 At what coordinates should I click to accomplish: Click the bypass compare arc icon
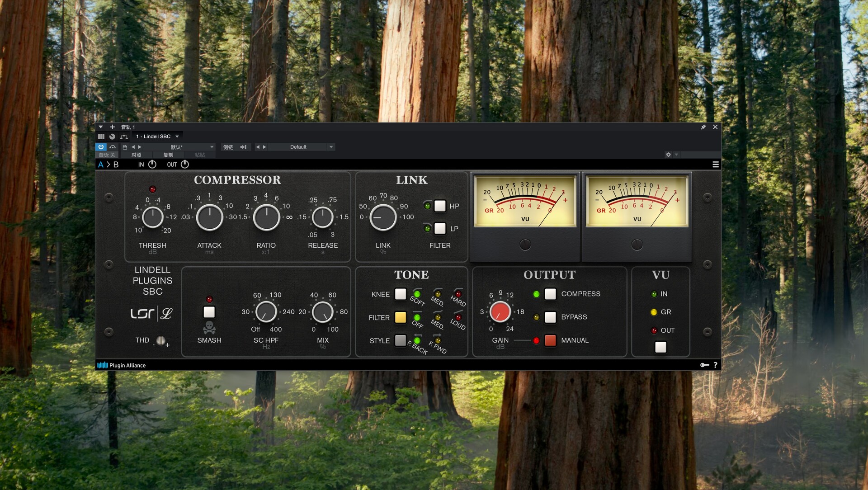click(x=113, y=147)
